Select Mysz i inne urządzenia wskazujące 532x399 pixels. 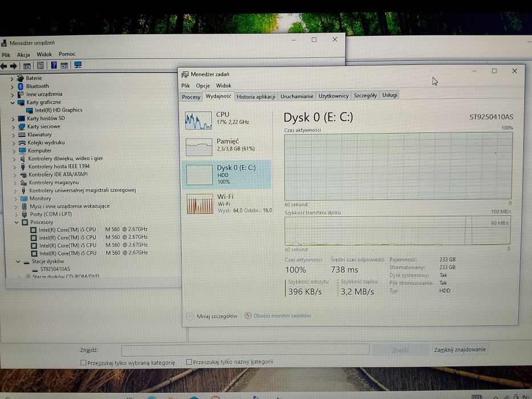pyautogui.click(x=70, y=206)
